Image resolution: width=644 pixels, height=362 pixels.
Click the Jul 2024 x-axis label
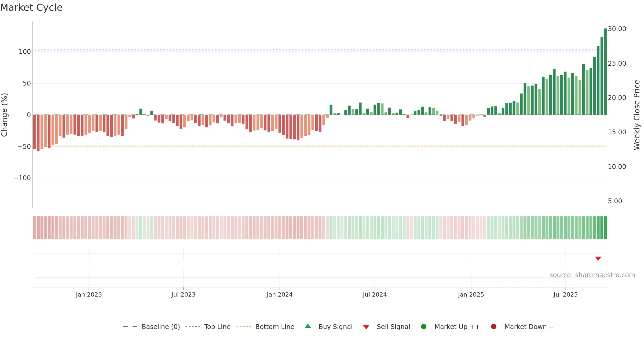coord(375,295)
